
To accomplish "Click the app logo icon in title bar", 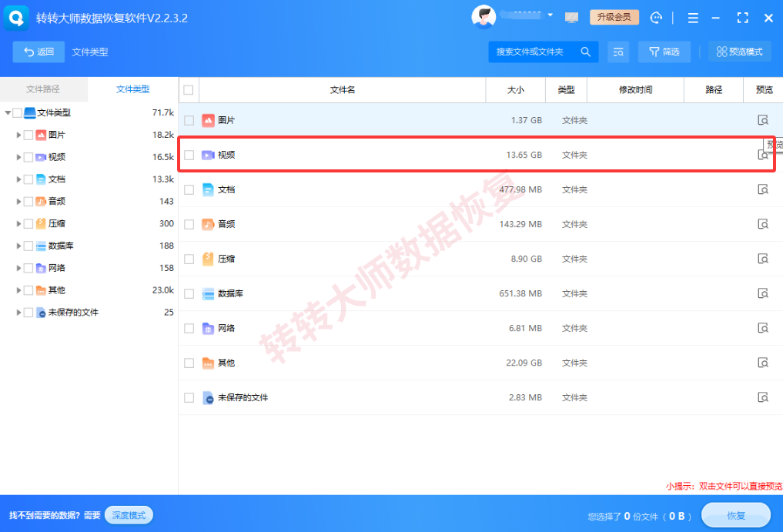I will [16, 18].
